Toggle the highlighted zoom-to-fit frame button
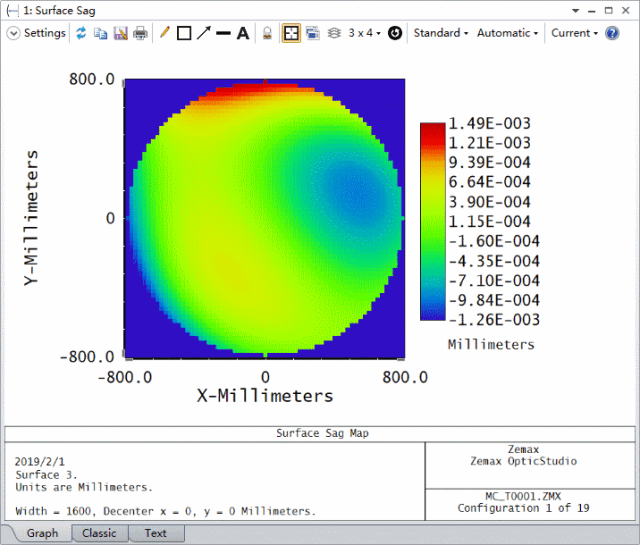 [291, 33]
